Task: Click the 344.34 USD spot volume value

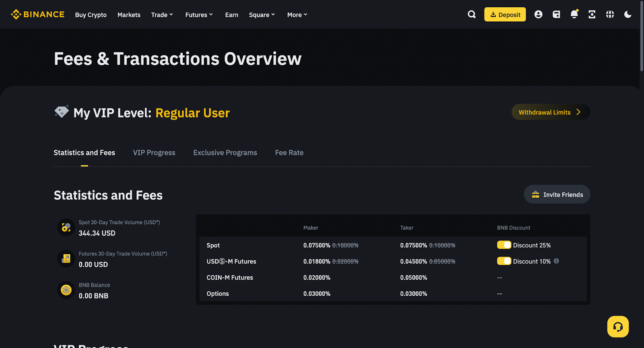Action: point(97,233)
